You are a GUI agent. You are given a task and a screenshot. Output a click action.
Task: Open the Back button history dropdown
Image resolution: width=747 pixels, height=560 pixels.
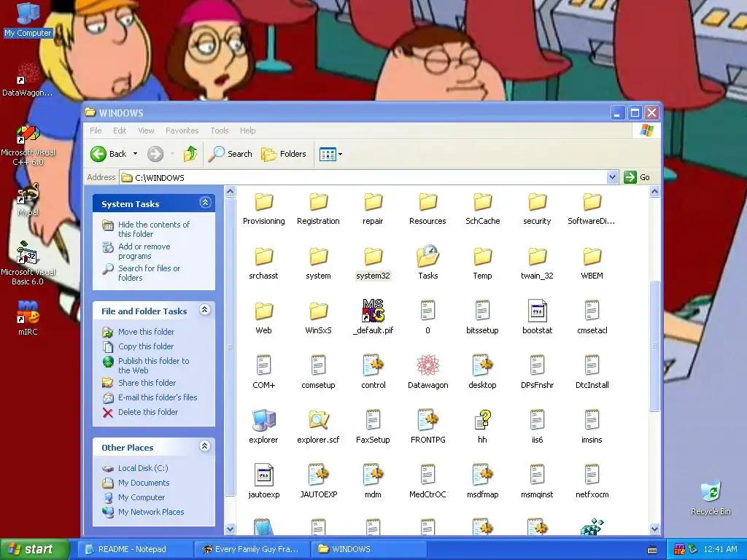pos(135,154)
